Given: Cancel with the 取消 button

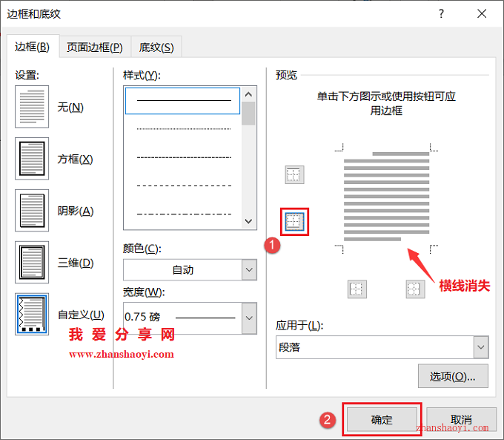Looking at the screenshot, I should click(461, 419).
